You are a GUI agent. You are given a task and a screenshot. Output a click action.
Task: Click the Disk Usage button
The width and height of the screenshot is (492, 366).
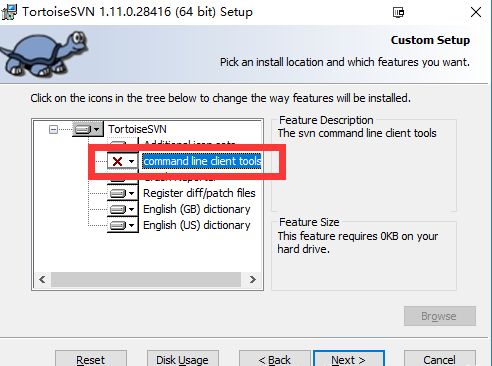(183, 359)
